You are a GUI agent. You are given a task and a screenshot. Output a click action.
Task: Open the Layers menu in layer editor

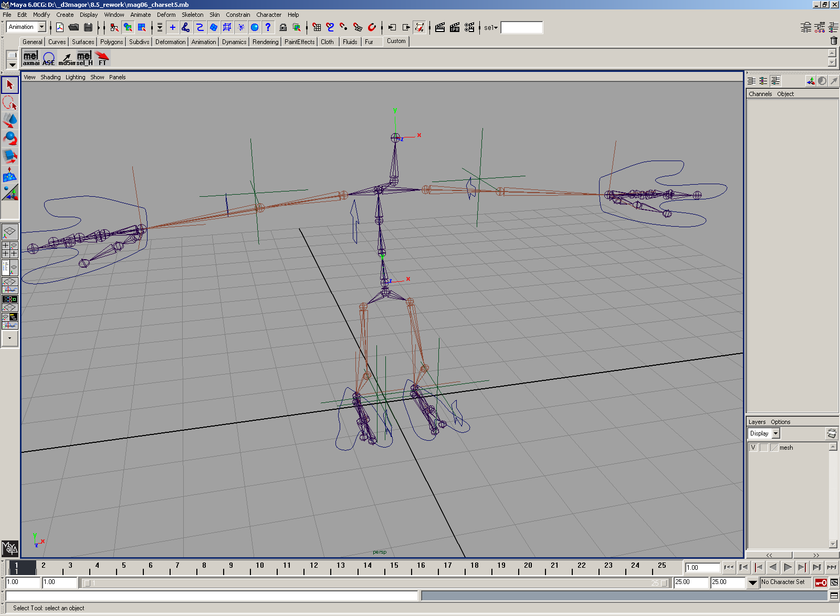[757, 422]
